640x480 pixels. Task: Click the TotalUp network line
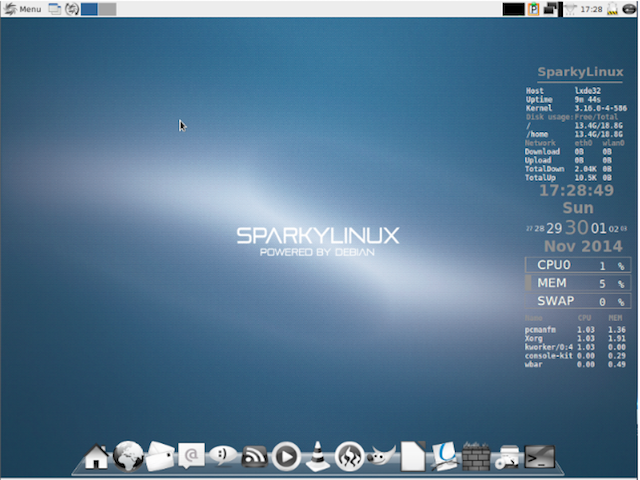[568, 178]
